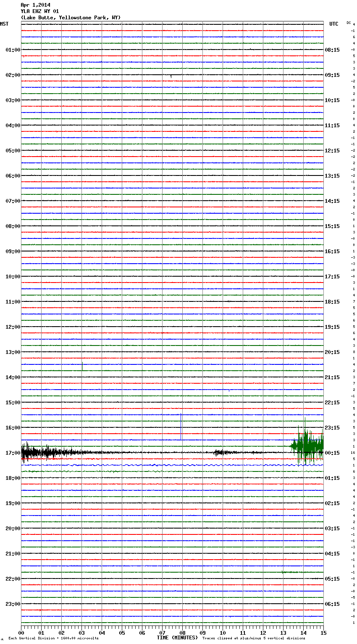Viewport: 357px width, 644px height.
Task: Click the tall blue spike near minute 08
Action: click(181, 427)
